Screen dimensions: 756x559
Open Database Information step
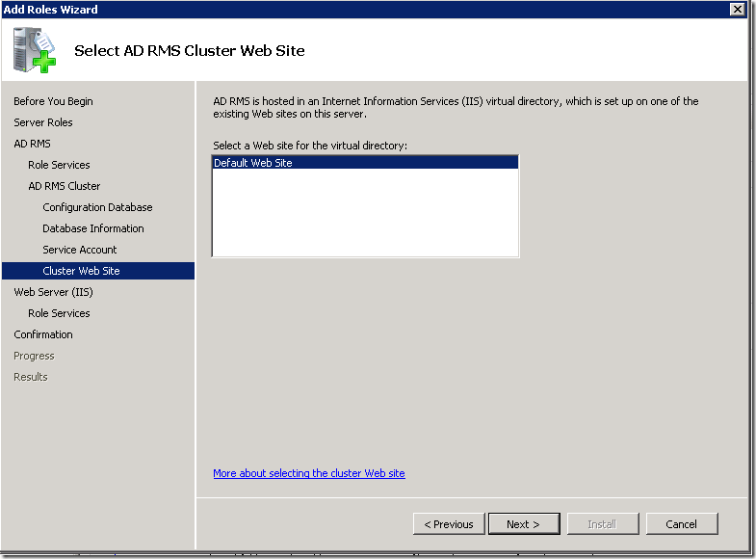tap(93, 228)
